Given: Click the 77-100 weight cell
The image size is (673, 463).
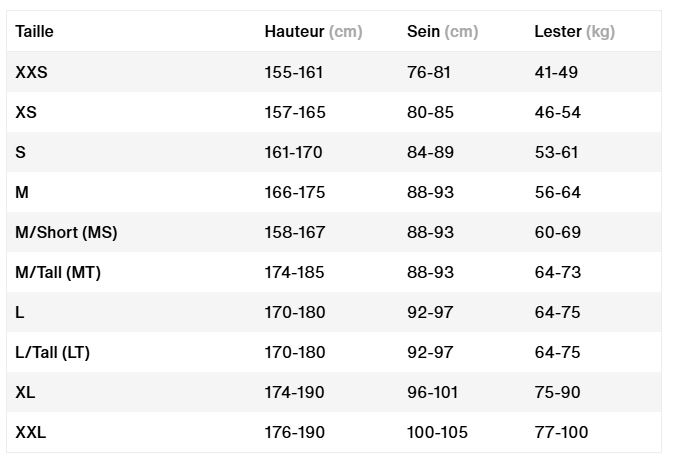Looking at the screenshot, I should (561, 432).
